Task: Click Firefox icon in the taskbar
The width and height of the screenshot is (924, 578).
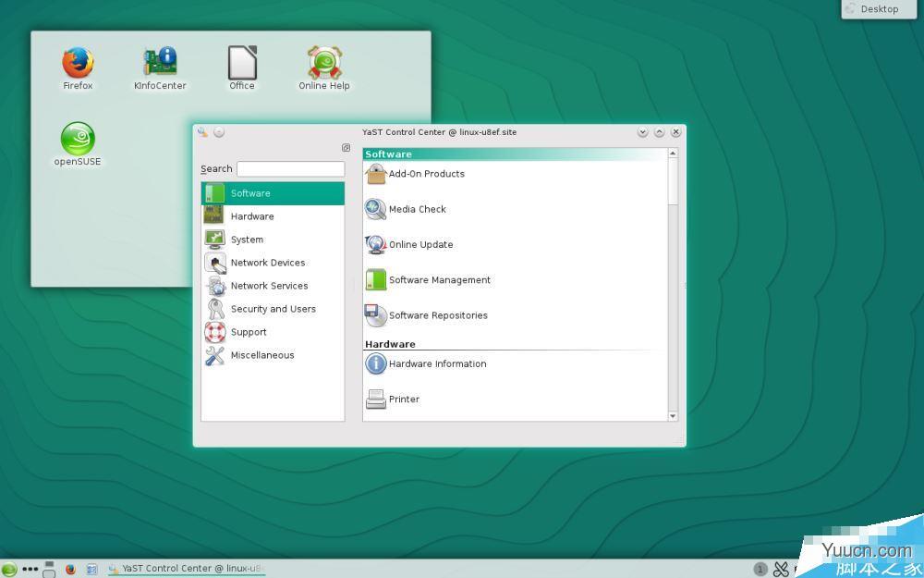Action: pyautogui.click(x=70, y=570)
